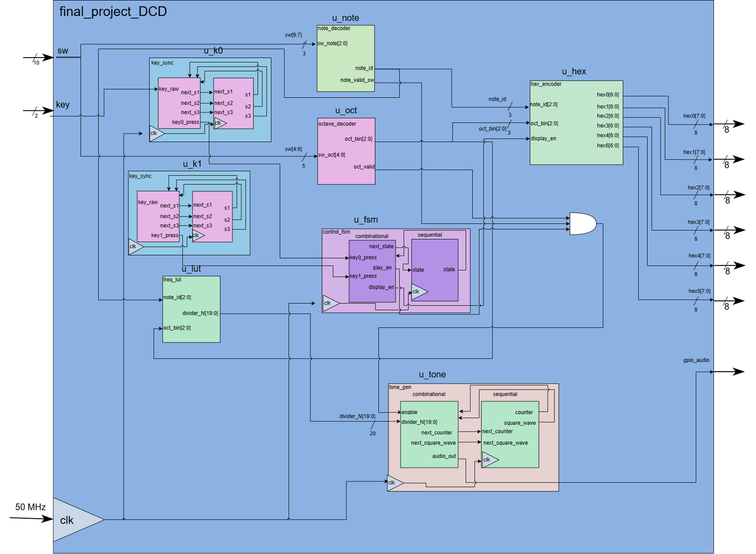Click the outer clk triangle of control_fsm
The width and height of the screenshot is (756, 554).
click(331, 303)
